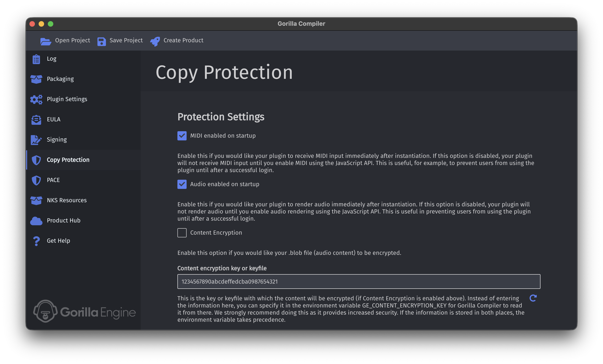The height and width of the screenshot is (364, 603).
Task: Click the Get Help question mark icon
Action: click(36, 241)
